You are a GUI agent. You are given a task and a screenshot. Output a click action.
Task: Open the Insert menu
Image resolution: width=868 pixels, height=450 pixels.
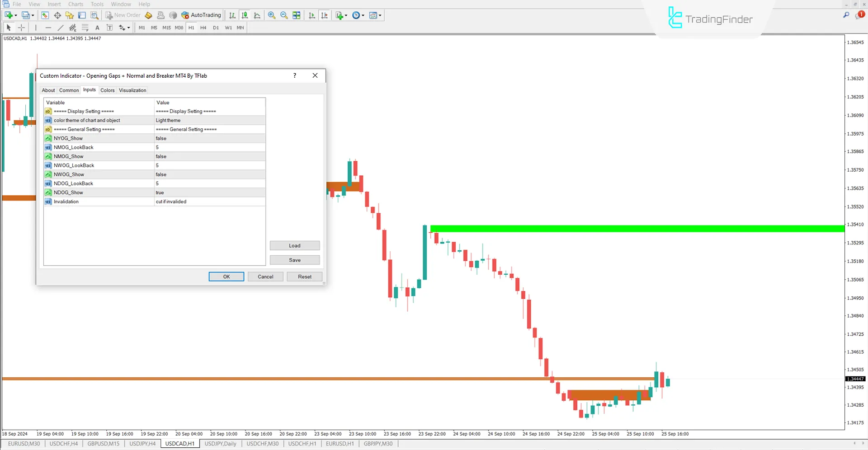tap(54, 4)
